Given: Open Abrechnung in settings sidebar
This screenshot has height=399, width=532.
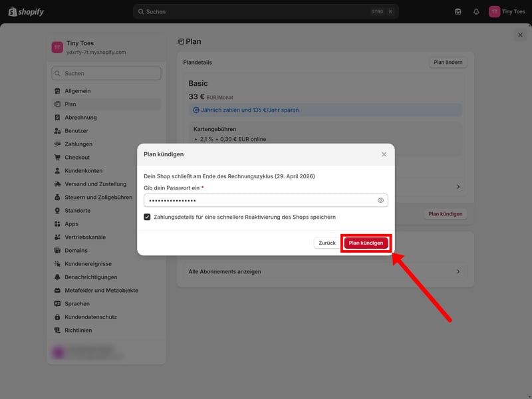Looking at the screenshot, I should pyautogui.click(x=80, y=118).
